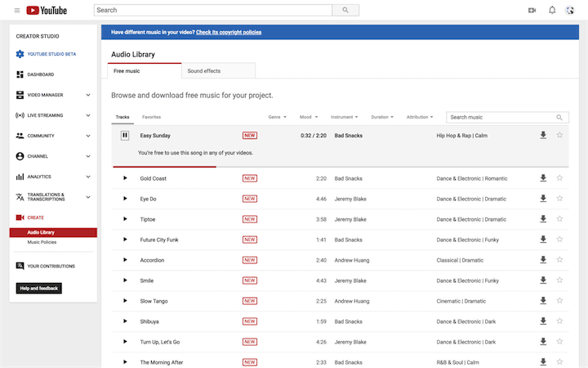The image size is (588, 368).
Task: Download the Slow Tango track
Action: (543, 301)
